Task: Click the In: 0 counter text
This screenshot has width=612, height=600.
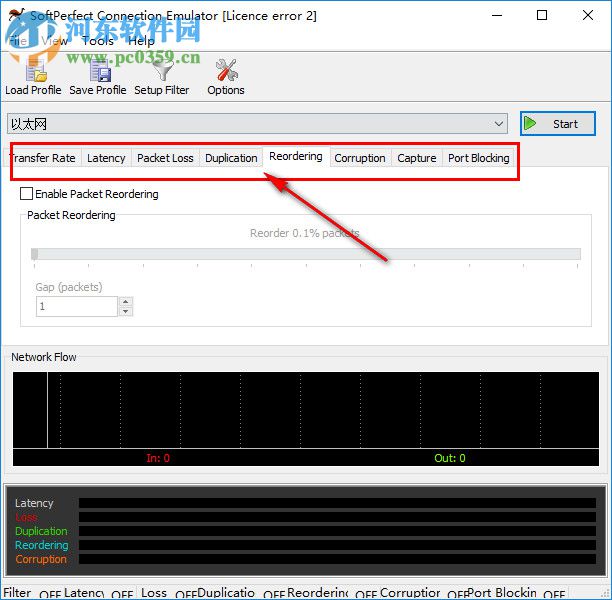Action: pyautogui.click(x=158, y=458)
